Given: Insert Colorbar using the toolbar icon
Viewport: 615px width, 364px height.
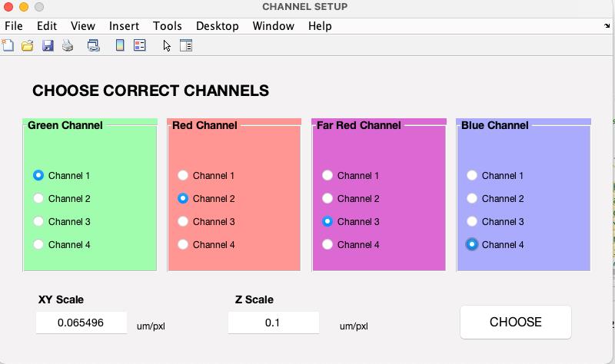Looking at the screenshot, I should coord(120,45).
